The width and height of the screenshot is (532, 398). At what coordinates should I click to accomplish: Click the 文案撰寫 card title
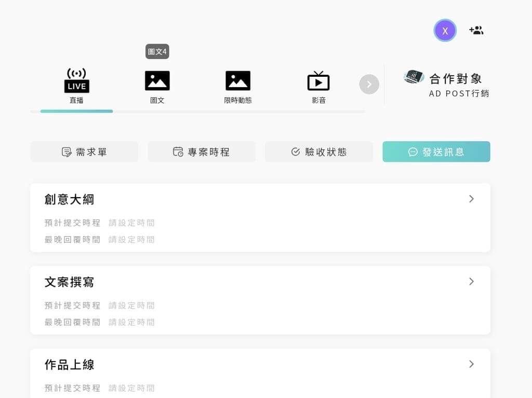pyautogui.click(x=69, y=282)
